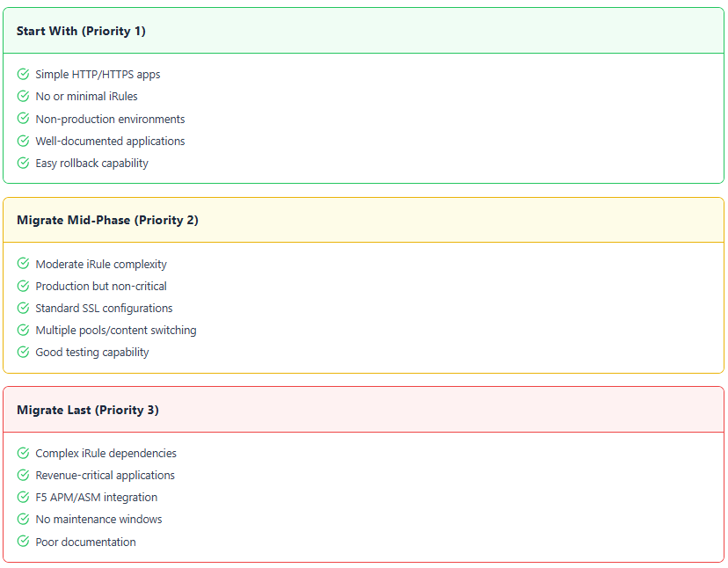Click check icon next to Good testing capability
The width and height of the screenshot is (728, 568).
(x=23, y=352)
